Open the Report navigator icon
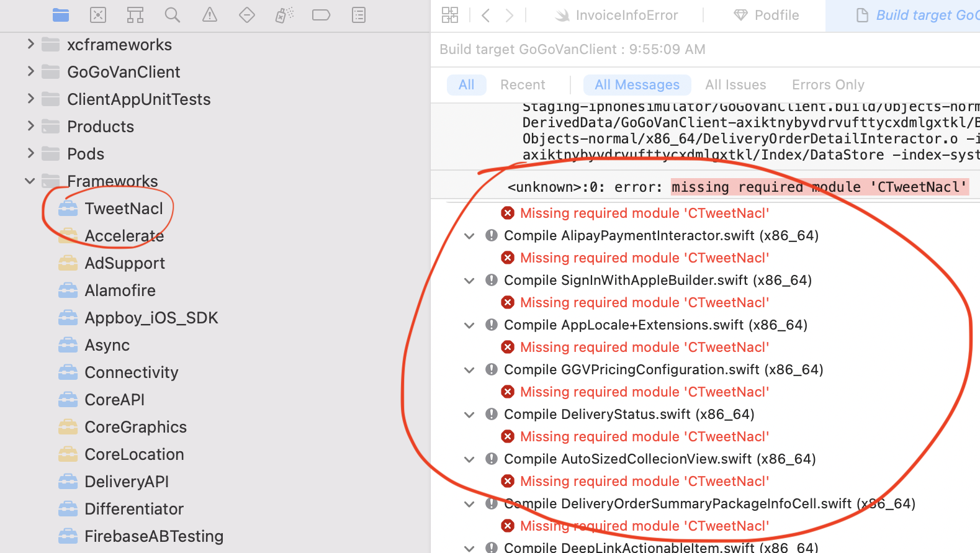 [x=359, y=15]
